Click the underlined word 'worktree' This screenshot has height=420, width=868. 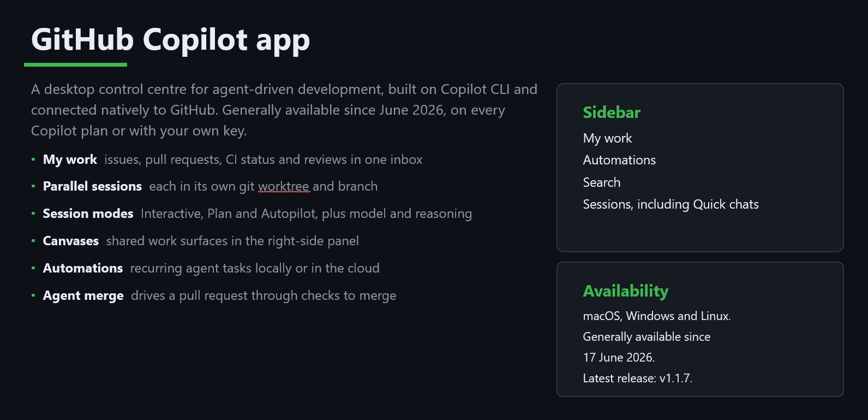tap(284, 186)
